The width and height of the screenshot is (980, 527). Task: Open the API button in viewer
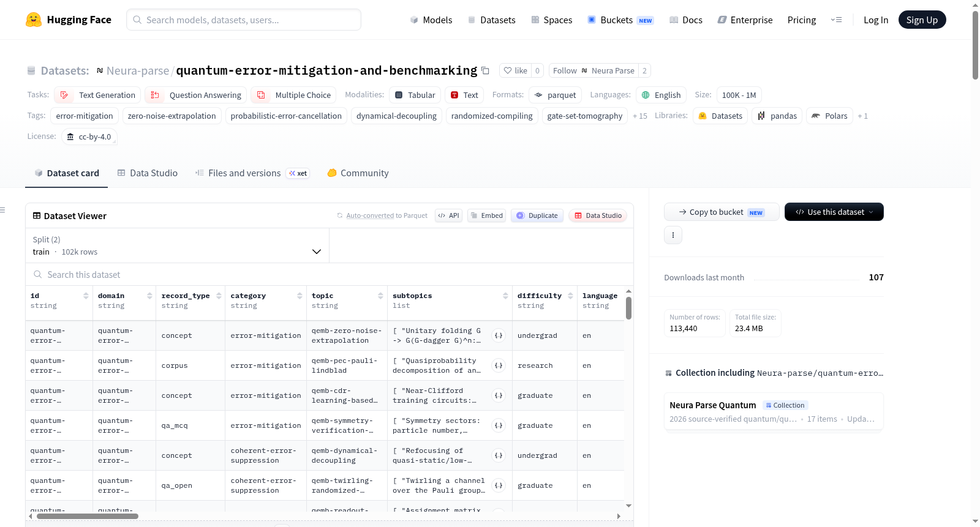pyautogui.click(x=448, y=215)
